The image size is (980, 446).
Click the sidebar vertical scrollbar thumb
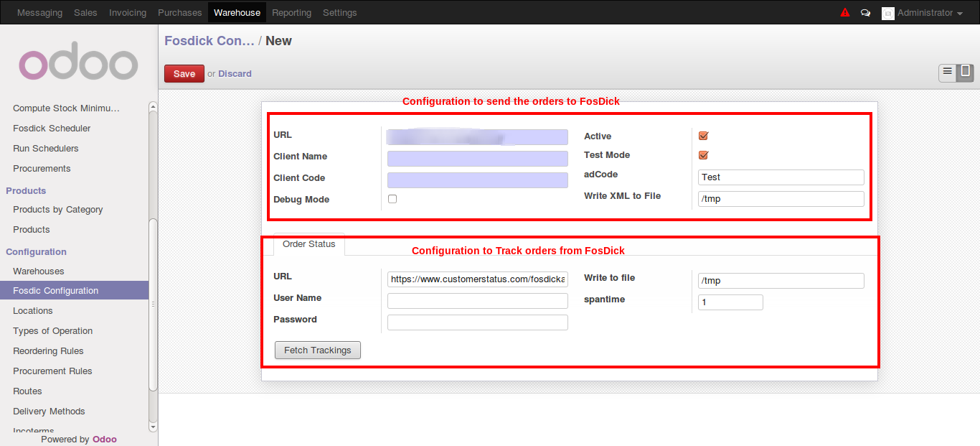click(153, 305)
